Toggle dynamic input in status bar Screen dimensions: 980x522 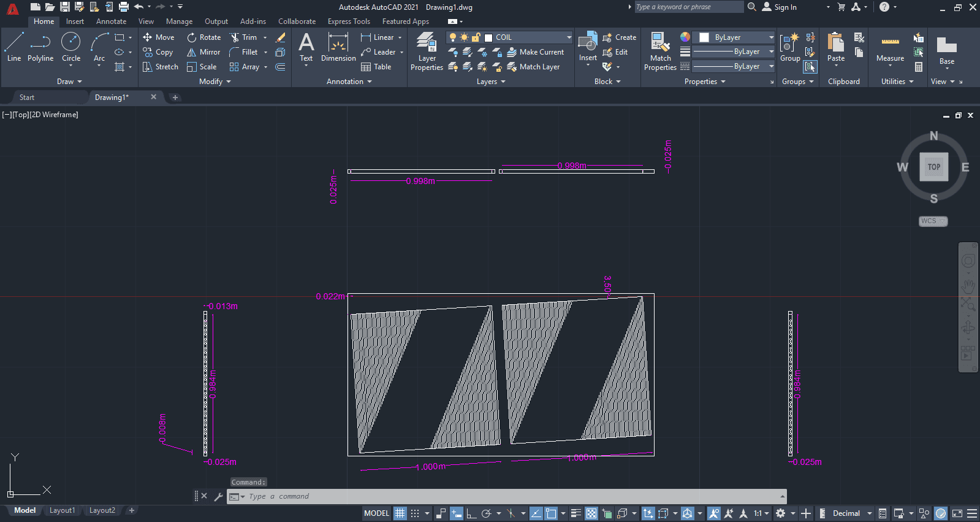pyautogui.click(x=456, y=513)
